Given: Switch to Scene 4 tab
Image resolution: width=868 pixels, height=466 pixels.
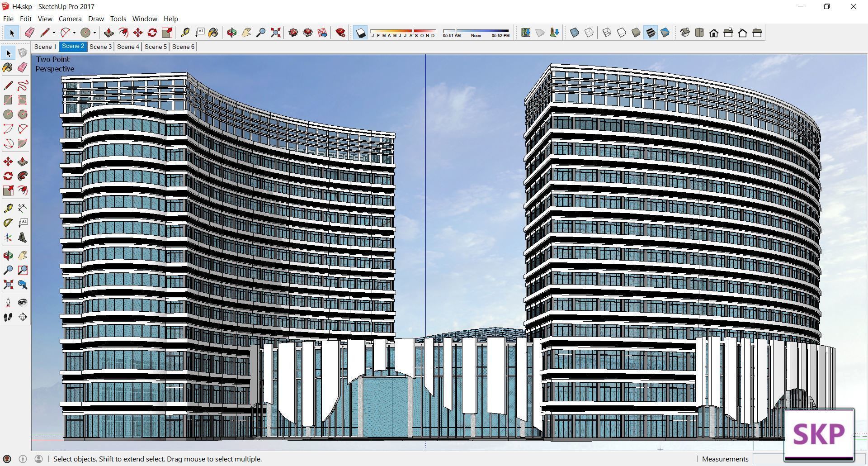Looking at the screenshot, I should tap(128, 47).
